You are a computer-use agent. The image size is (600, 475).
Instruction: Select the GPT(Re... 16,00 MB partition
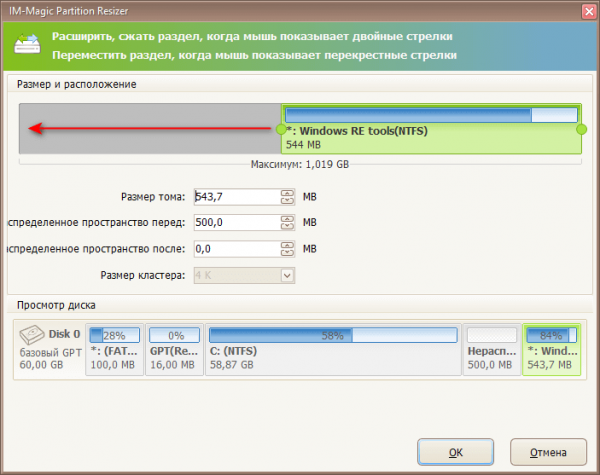click(x=174, y=349)
